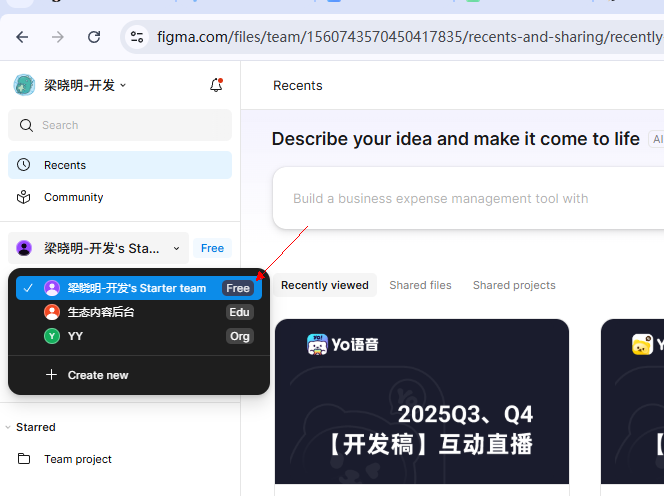
Task: Collapse the Starred section
Action: pos(9,427)
